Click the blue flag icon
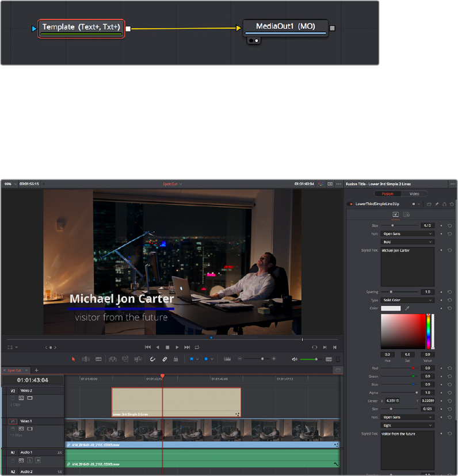This screenshot has width=458, height=476. (192, 359)
